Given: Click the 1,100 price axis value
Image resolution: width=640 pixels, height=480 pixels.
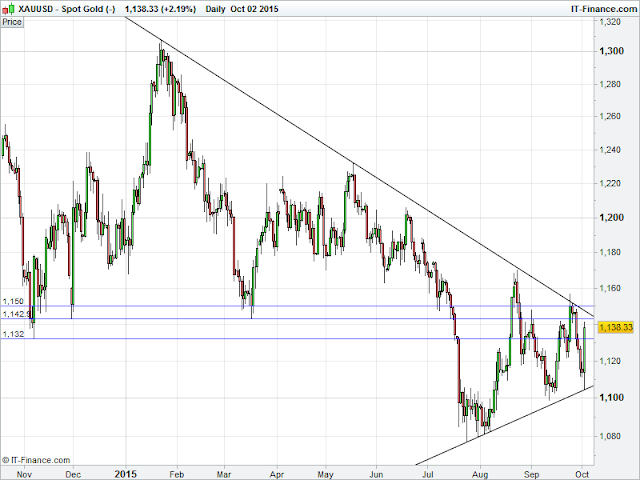Looking at the screenshot, I should (611, 397).
